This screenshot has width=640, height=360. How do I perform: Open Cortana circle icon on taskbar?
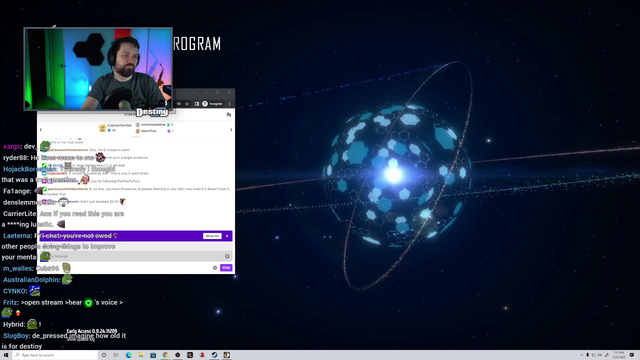104,355
